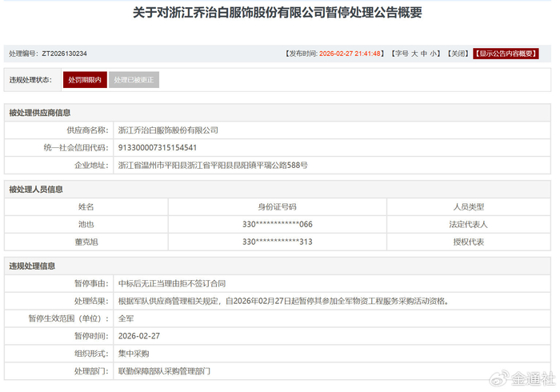Viewport: 560px width, 392px height.
Task: Click the processing number ZT2026130234
Action: [x=64, y=54]
